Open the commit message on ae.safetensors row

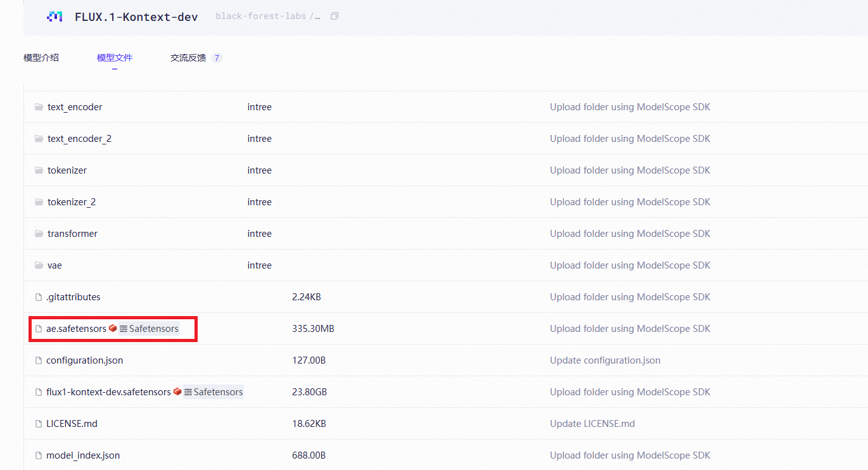click(630, 329)
